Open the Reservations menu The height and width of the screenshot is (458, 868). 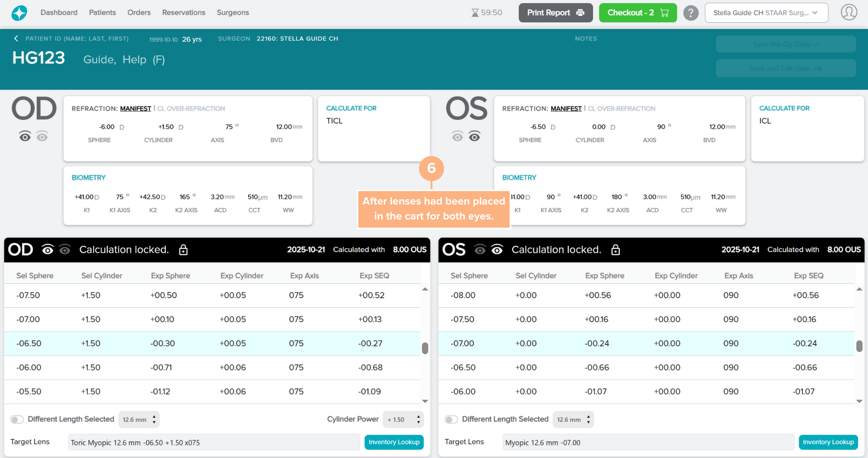(184, 13)
